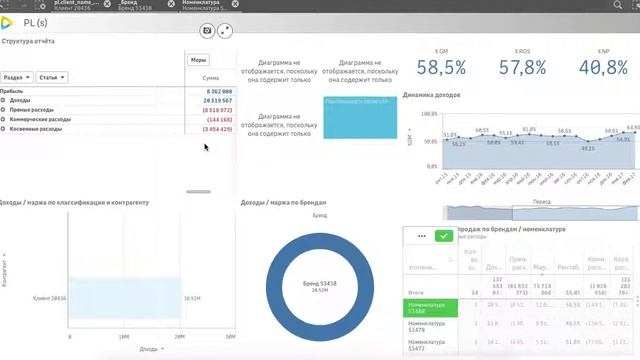640x360 pixels.
Task: Open Контрагент axis dropdown on bar chart
Action: click(4, 270)
